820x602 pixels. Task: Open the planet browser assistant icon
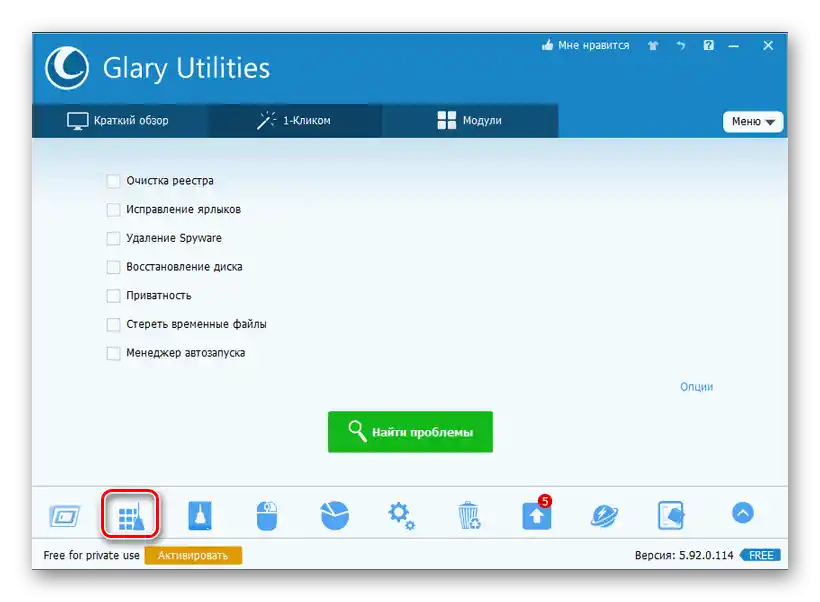point(604,516)
